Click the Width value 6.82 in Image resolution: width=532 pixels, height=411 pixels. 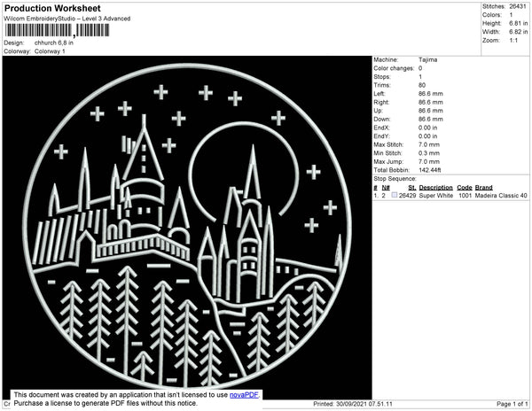tap(518, 32)
